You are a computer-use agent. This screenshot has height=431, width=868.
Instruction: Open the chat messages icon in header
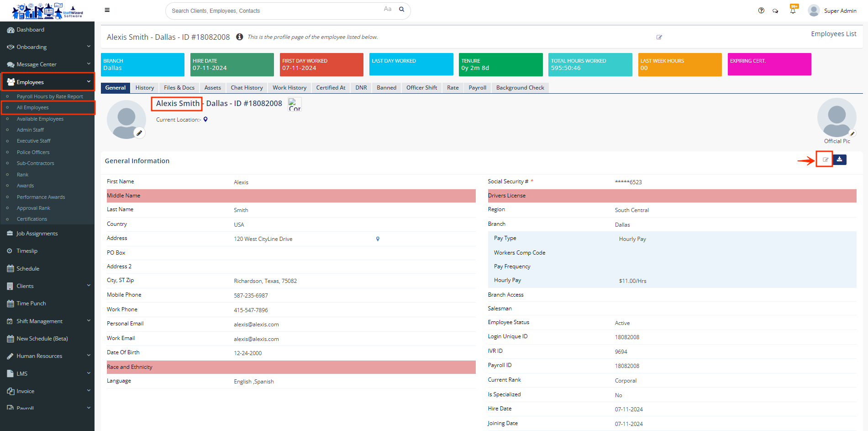point(775,11)
